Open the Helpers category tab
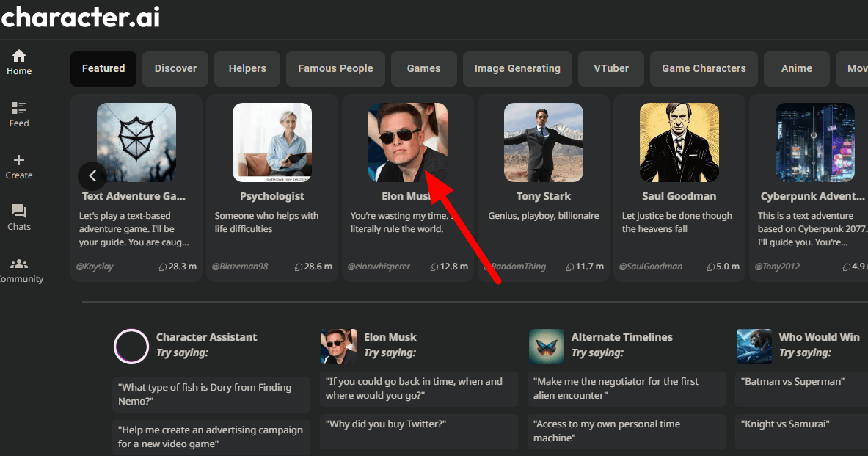This screenshot has height=456, width=868. tap(247, 69)
